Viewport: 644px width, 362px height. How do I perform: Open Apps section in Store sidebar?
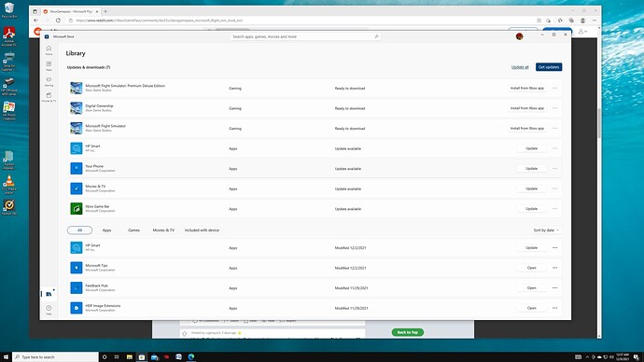[x=49, y=65]
